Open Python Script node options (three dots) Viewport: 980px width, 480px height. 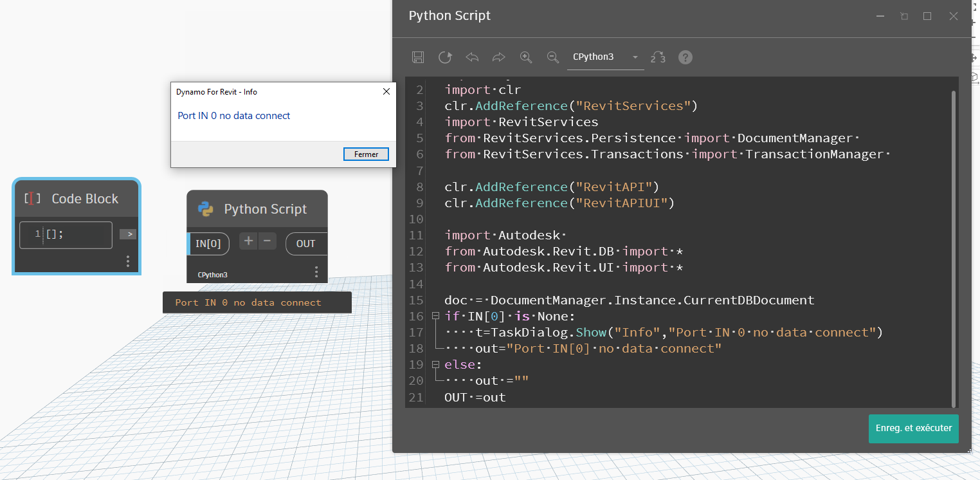[x=316, y=272]
